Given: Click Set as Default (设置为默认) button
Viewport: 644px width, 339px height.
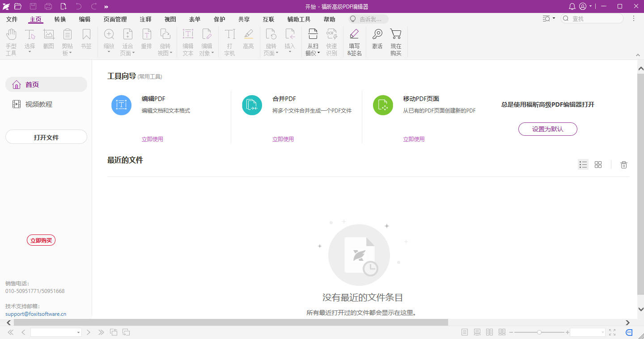Looking at the screenshot, I should (547, 129).
